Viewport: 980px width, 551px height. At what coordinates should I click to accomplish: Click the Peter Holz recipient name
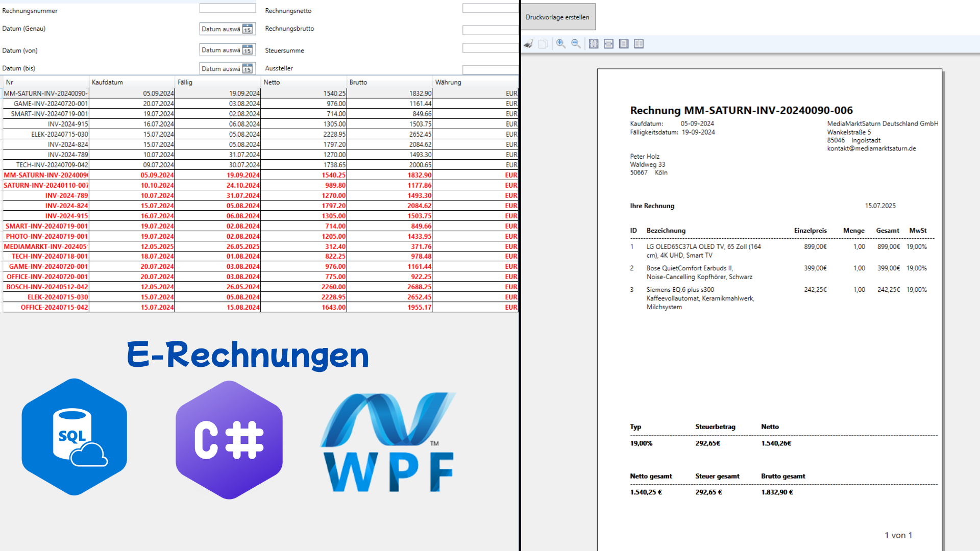(x=644, y=156)
